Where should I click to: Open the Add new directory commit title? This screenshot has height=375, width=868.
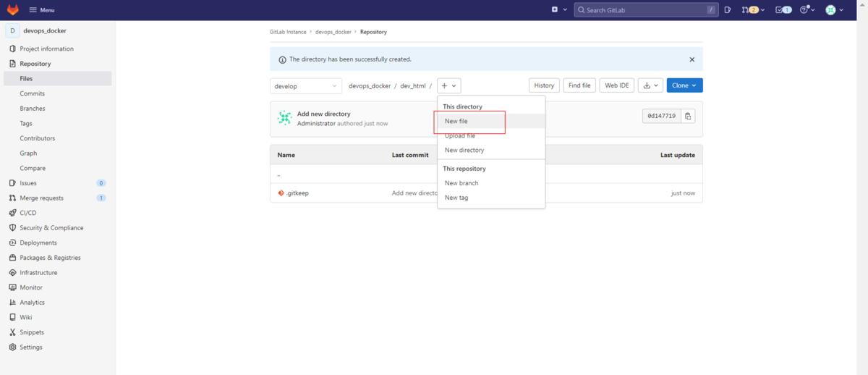(323, 114)
